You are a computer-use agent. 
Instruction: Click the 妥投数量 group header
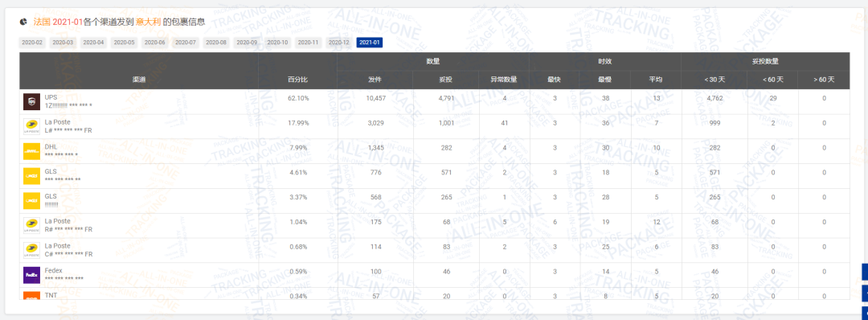coord(766,61)
